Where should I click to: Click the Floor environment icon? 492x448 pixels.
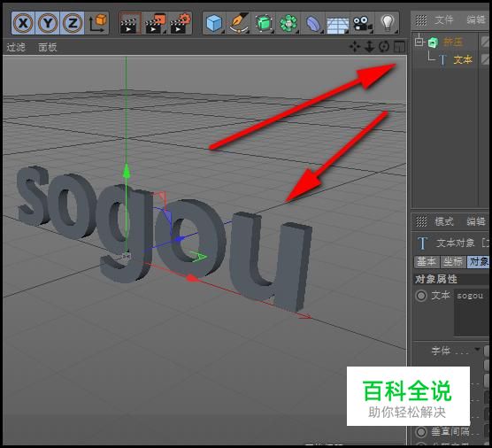pos(338,24)
